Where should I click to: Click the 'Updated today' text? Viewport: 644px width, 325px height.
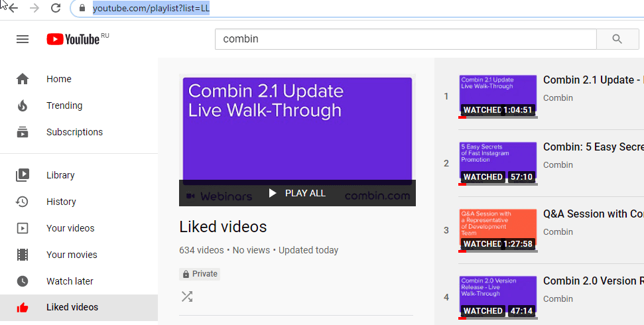pyautogui.click(x=308, y=250)
